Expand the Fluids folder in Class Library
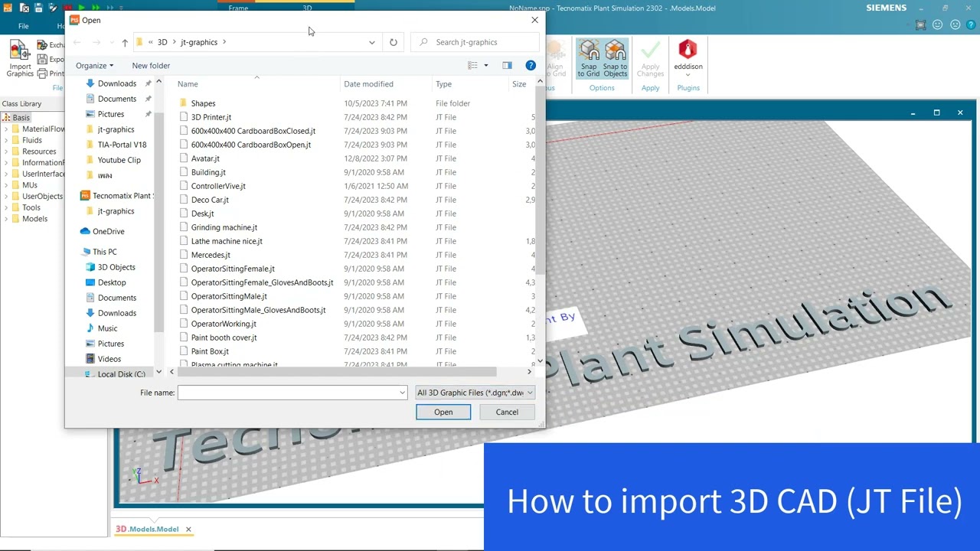Viewport: 980px width, 551px height. point(6,140)
